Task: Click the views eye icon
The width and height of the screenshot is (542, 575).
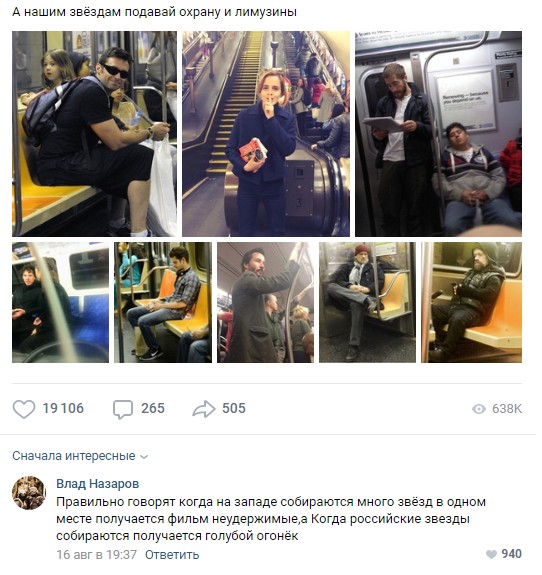Action: (x=479, y=409)
